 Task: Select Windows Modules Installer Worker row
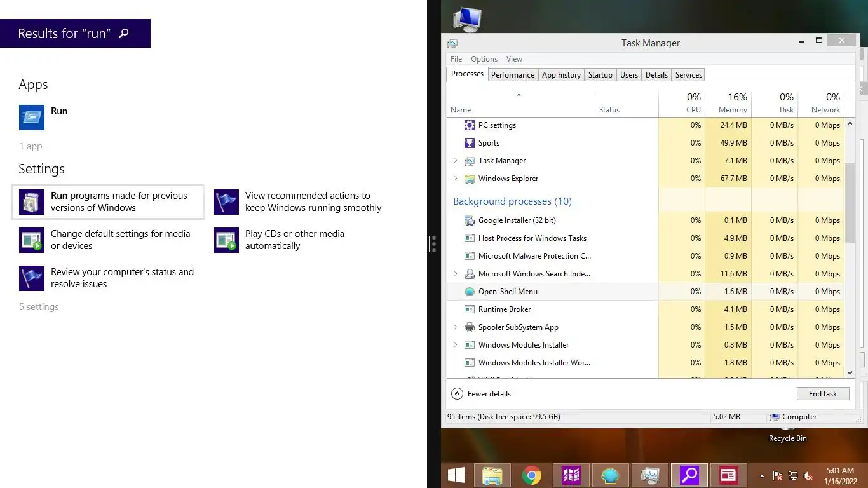646,363
